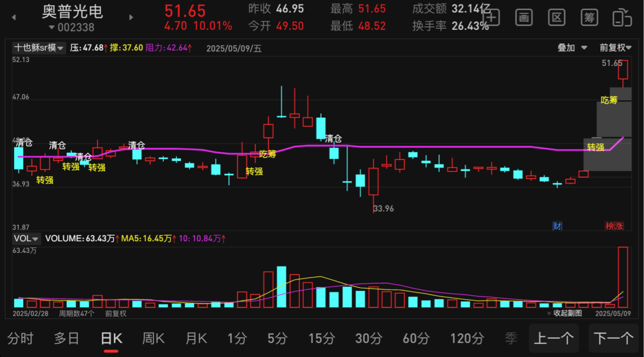
Task: Click the tallest red volume bar
Action: [x=623, y=277]
